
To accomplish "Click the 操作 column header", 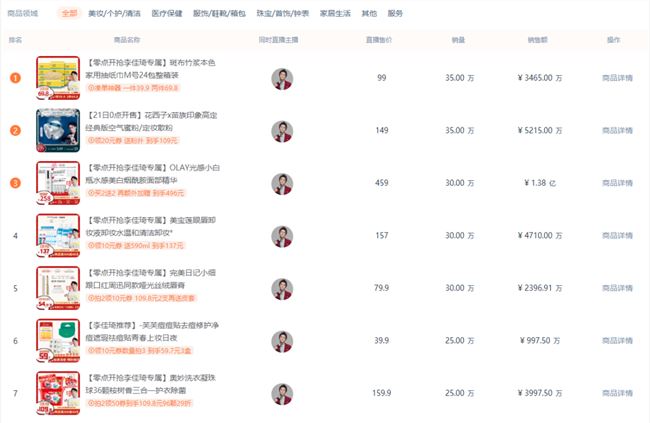I will [x=614, y=40].
